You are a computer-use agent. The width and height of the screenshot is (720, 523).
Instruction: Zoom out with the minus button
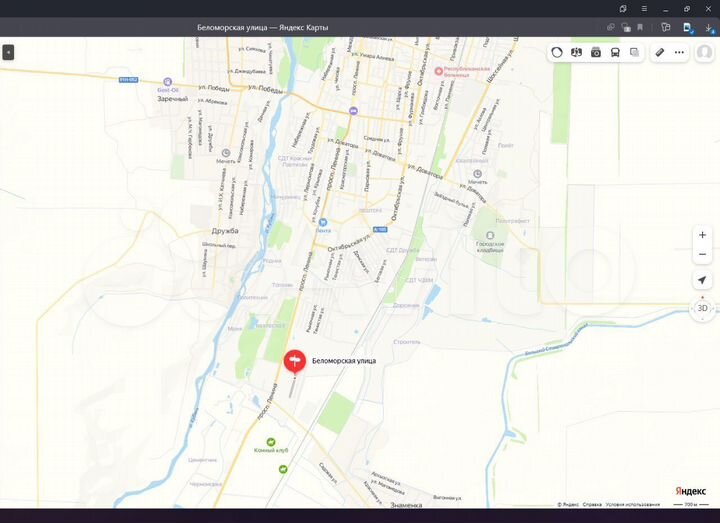[702, 254]
